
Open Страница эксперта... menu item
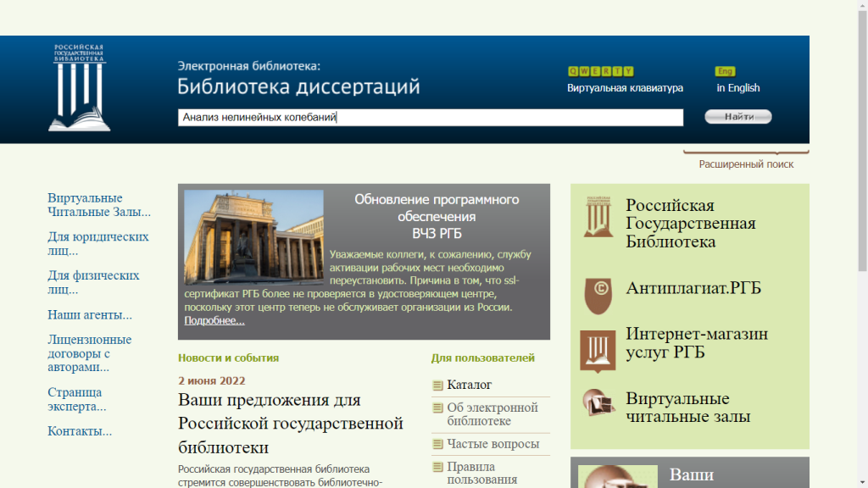(76, 399)
